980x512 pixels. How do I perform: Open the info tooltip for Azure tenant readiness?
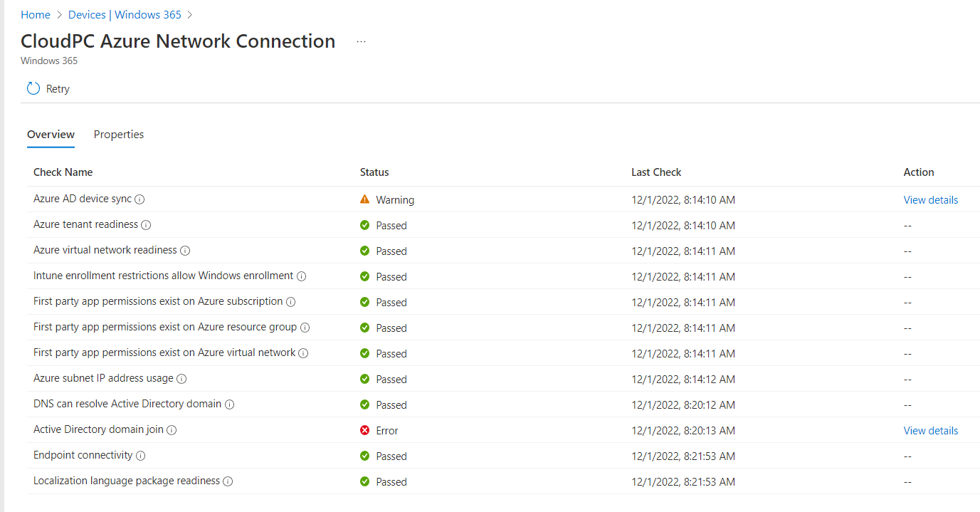[x=147, y=225]
